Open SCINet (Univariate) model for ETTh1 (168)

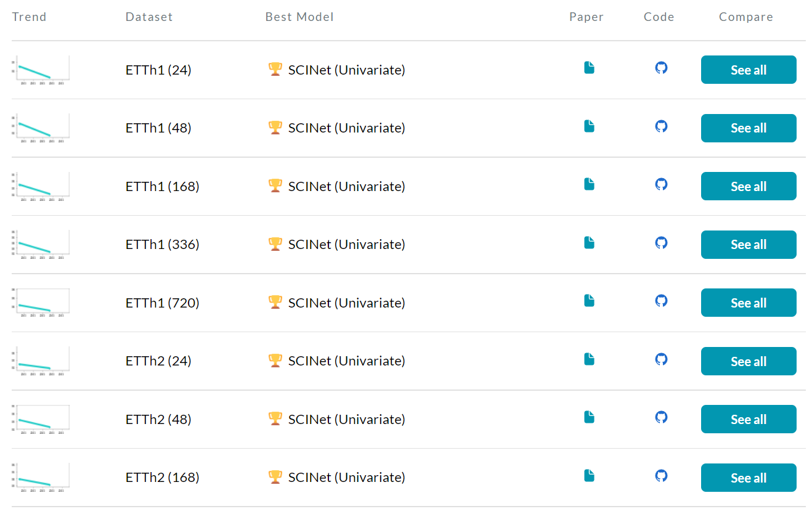pyautogui.click(x=347, y=187)
